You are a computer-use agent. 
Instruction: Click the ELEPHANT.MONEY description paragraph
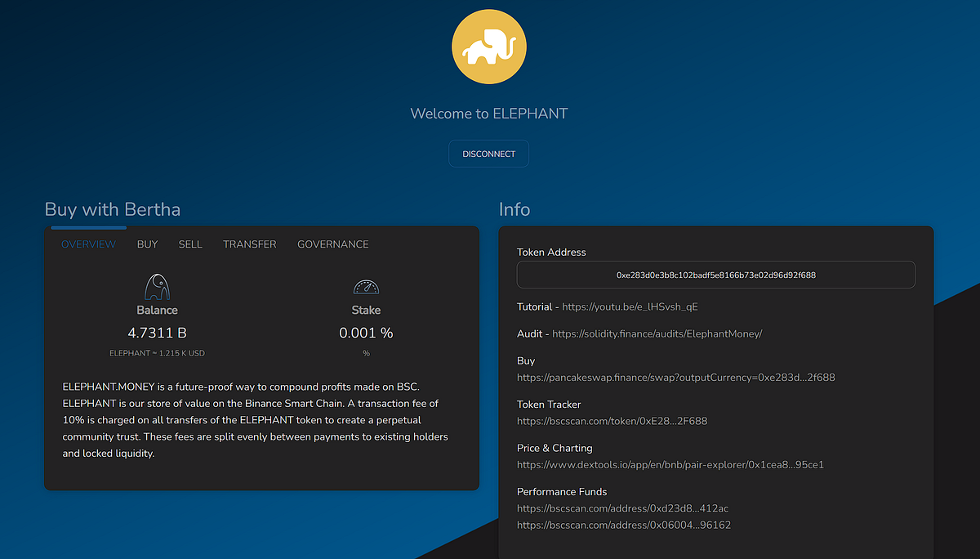[257, 419]
